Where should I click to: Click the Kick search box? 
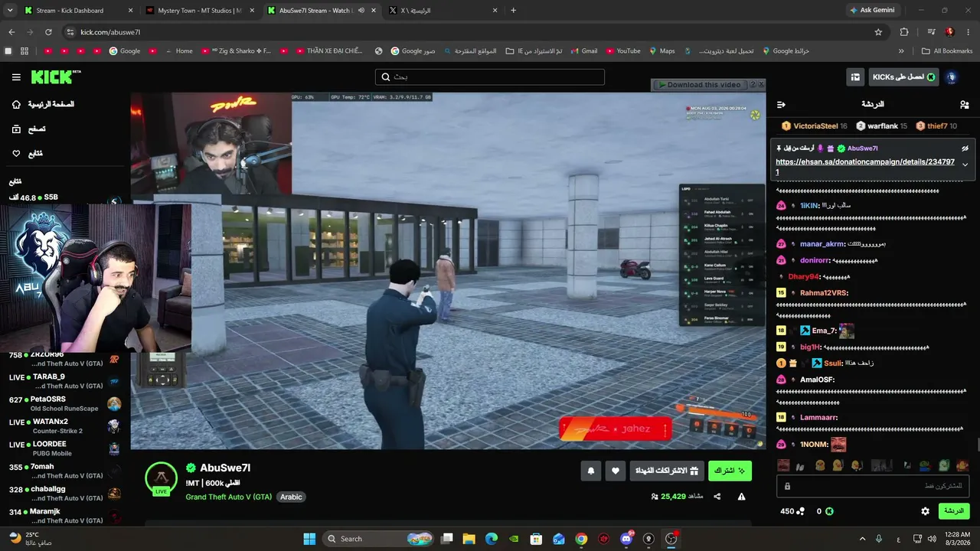click(x=490, y=77)
